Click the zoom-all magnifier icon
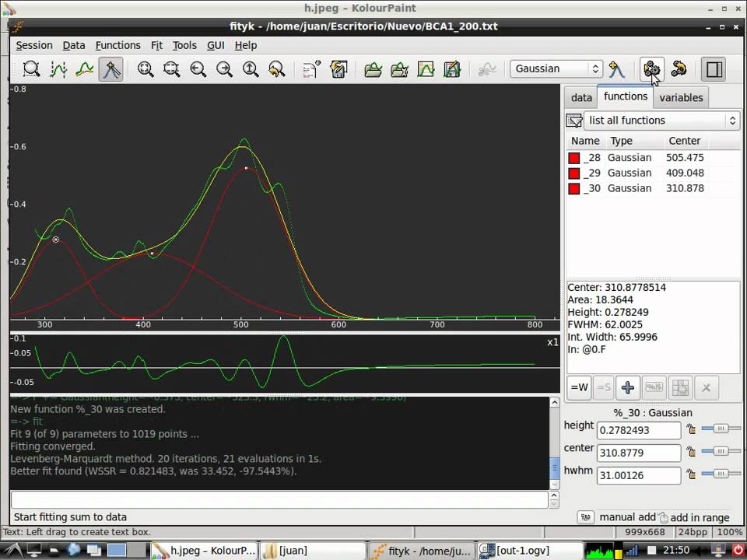Viewport: 747px width, 560px height. [146, 69]
